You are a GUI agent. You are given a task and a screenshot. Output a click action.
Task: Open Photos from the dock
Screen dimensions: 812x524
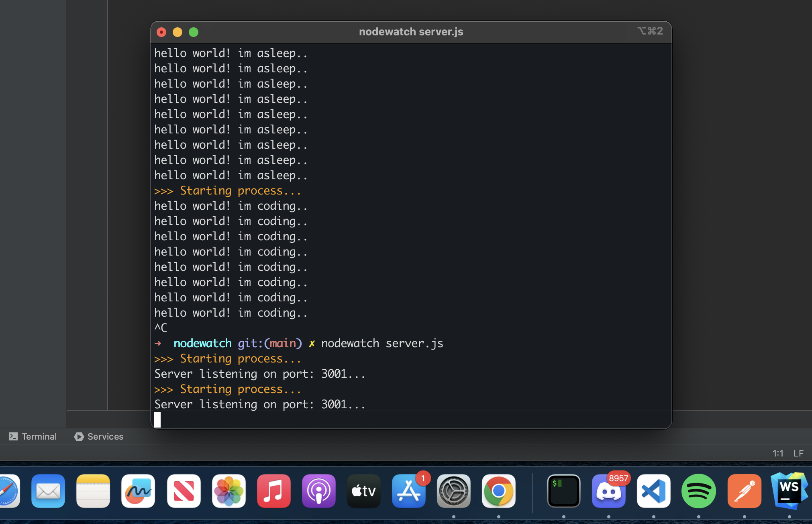point(229,491)
